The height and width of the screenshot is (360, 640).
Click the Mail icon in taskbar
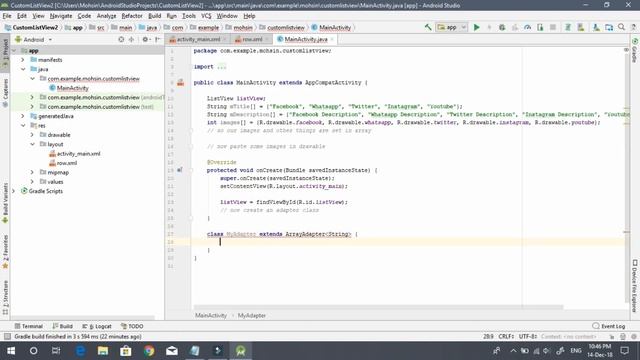(172, 351)
